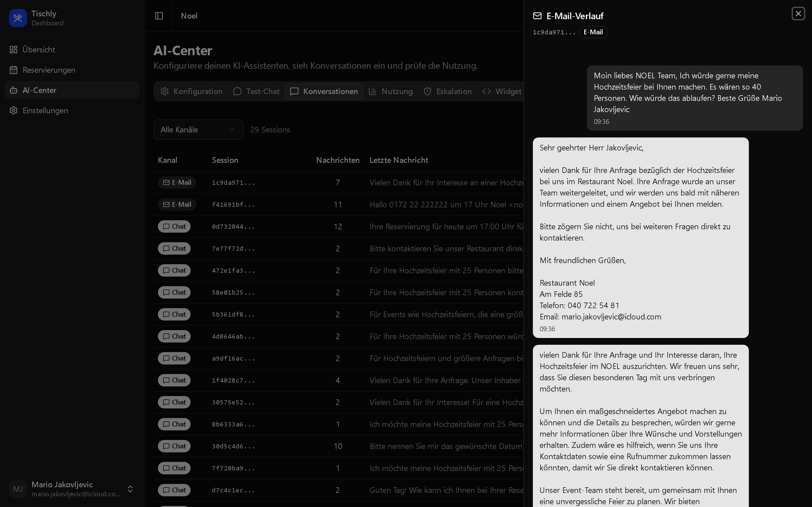Viewport: 812px width, 507px height.
Task: Toggle the sidebar panel icon
Action: (159, 16)
